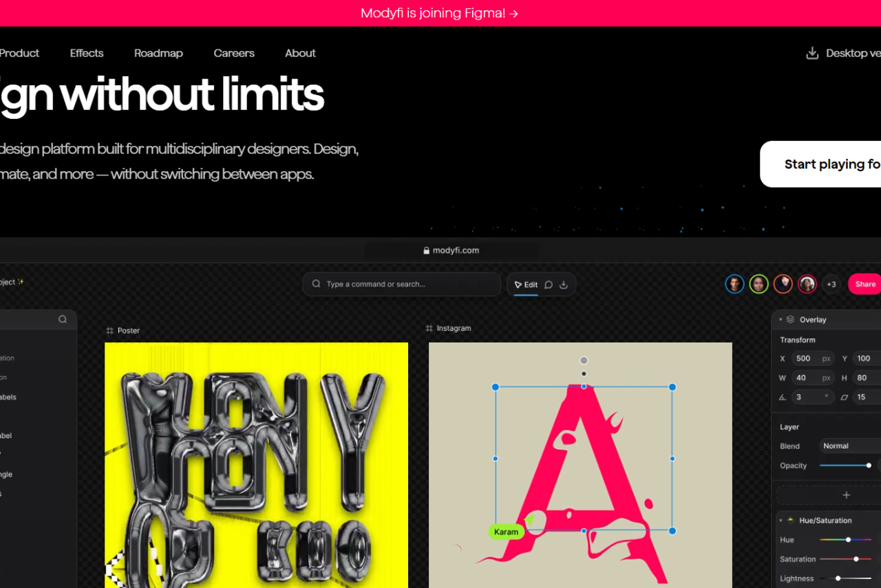Image resolution: width=881 pixels, height=588 pixels.
Task: Collapse the Hue/Saturation section triangle
Action: tap(781, 521)
